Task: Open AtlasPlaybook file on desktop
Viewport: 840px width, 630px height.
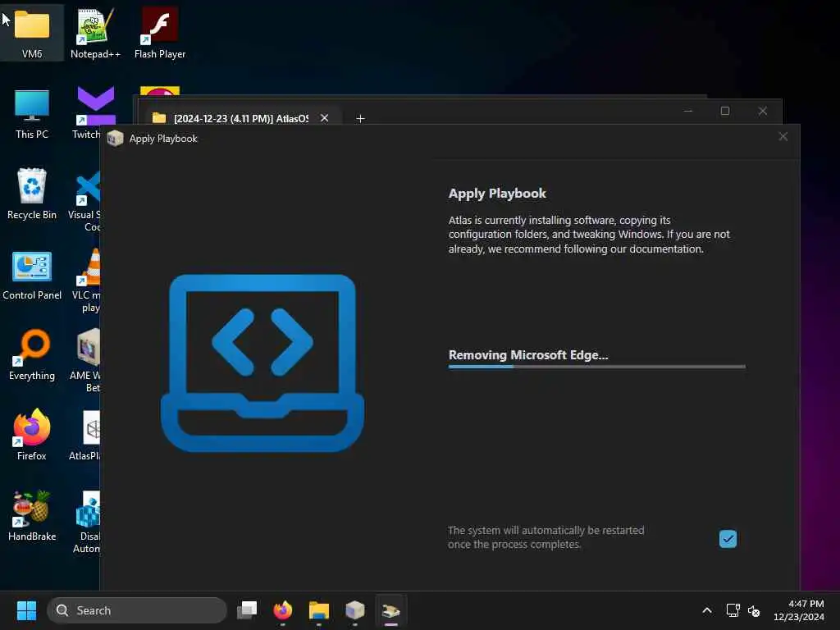Action: point(85,435)
